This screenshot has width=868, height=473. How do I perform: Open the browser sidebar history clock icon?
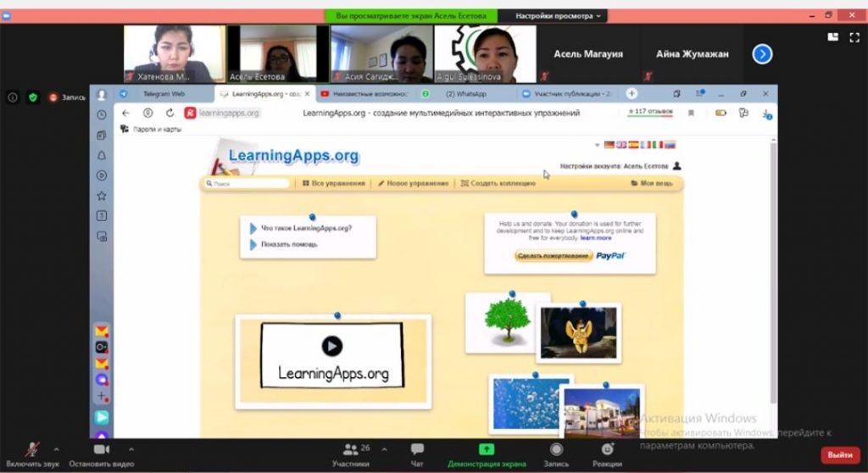102,114
